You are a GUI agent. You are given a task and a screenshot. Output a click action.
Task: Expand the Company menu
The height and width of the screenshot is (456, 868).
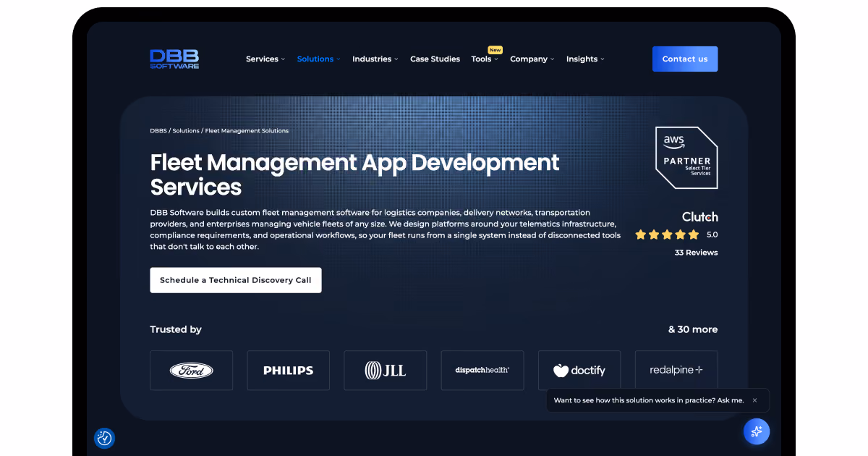tap(532, 59)
